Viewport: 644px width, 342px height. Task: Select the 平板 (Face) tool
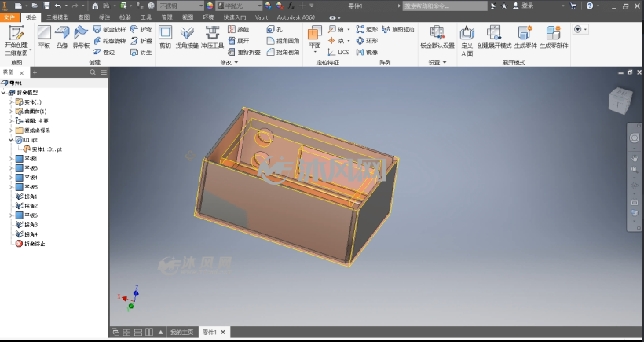(44, 37)
